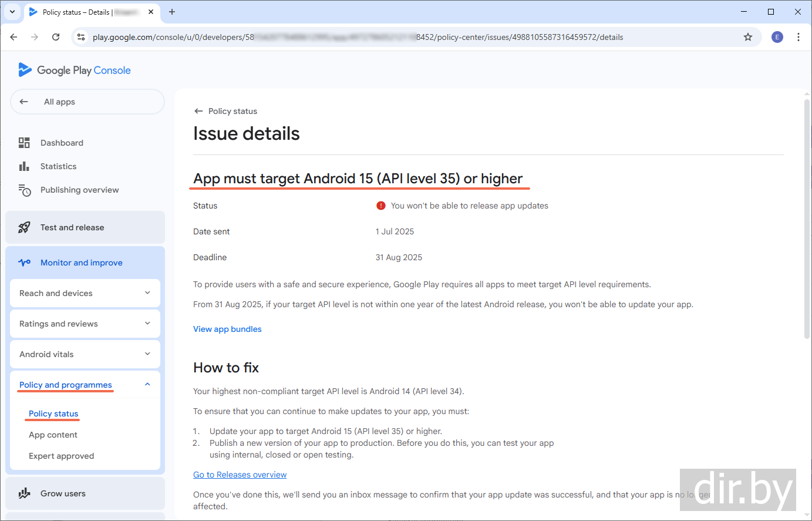Click the Grow users chart icon
This screenshot has height=521, width=812.
coord(24,493)
